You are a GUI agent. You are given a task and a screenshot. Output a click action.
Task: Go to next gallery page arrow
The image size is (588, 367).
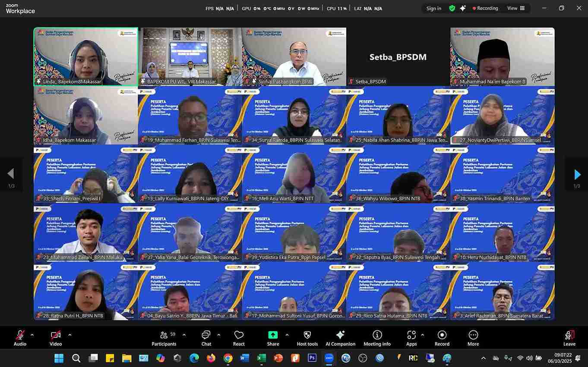pyautogui.click(x=577, y=174)
